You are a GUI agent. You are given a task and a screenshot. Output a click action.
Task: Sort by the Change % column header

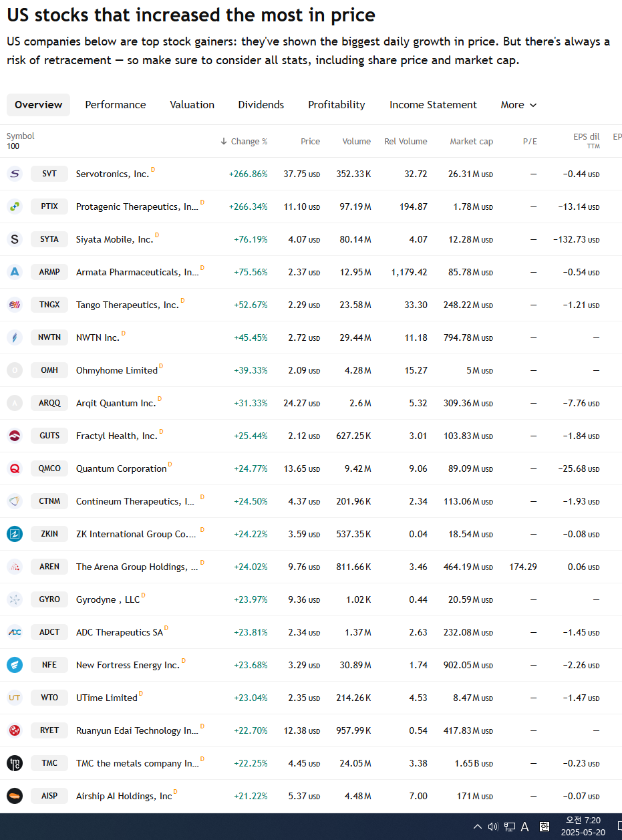244,141
